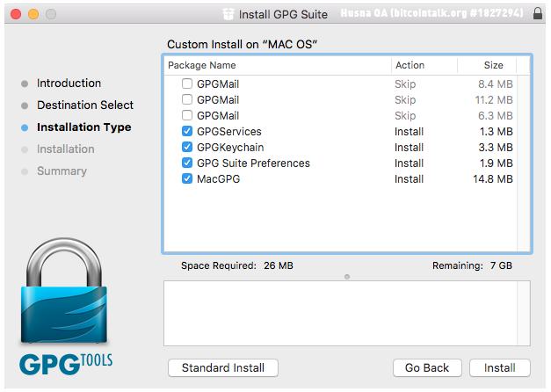This screenshot has height=392, width=551.
Task: Click the GPGMail name in the 11.2 MB row
Action: [218, 100]
